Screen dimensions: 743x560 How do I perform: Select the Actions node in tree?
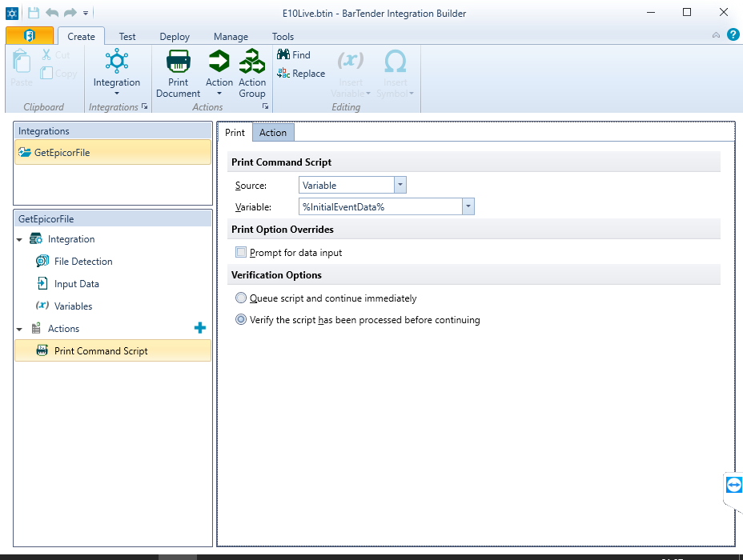(63, 329)
